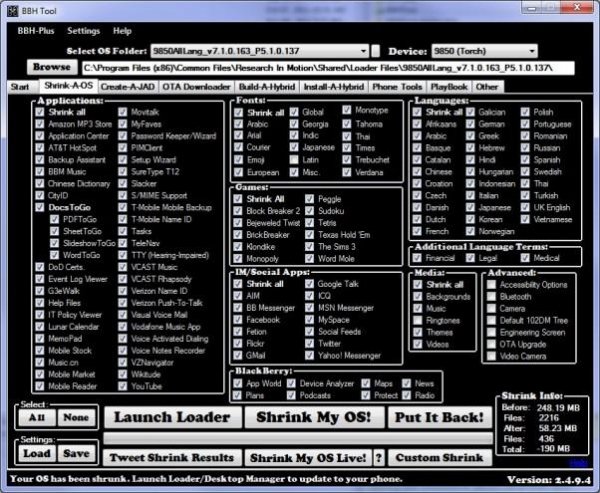Enable the Engineering Screen checkbox
This screenshot has width=600, height=493.
[x=491, y=332]
